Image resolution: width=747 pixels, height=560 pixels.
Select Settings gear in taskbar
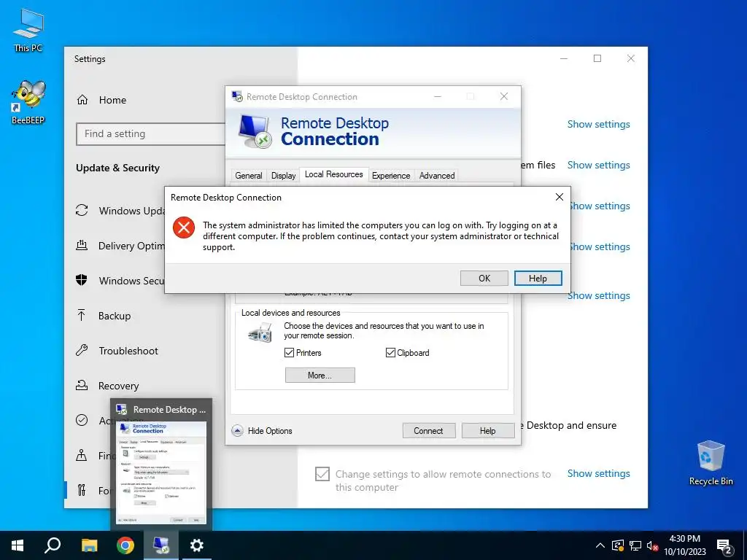click(x=197, y=545)
